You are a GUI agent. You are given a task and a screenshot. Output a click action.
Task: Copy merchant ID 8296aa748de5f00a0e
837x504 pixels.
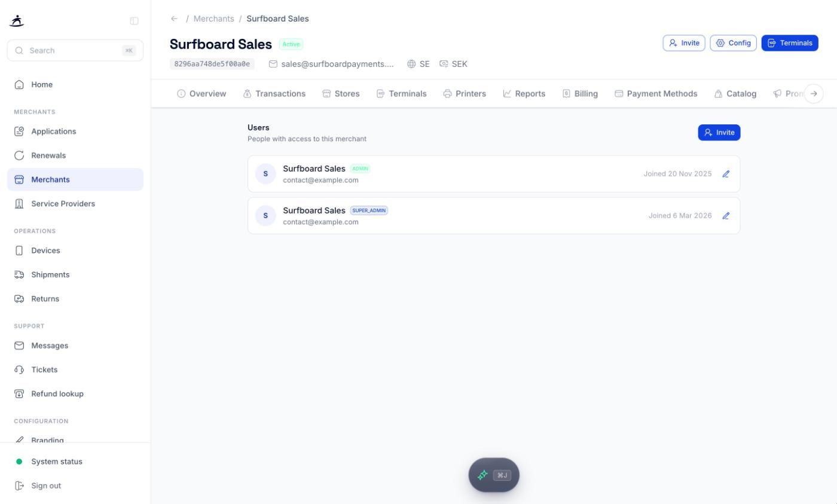[x=212, y=64]
